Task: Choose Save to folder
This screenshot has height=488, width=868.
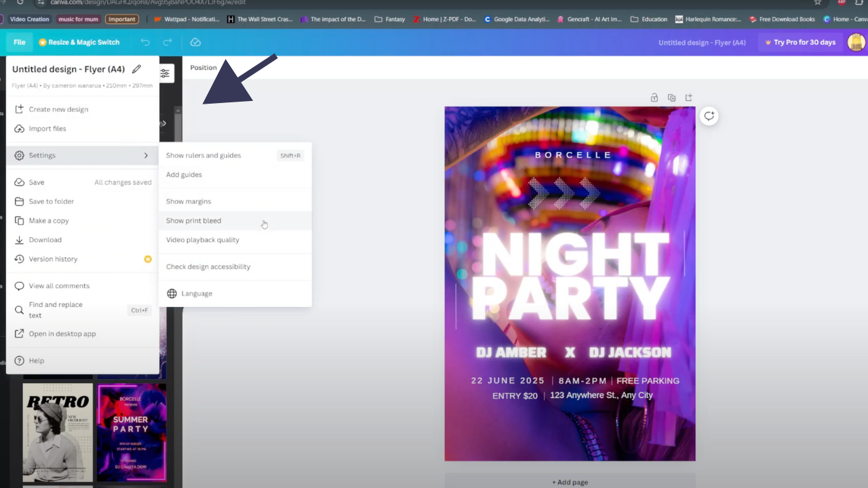Action: [83, 201]
